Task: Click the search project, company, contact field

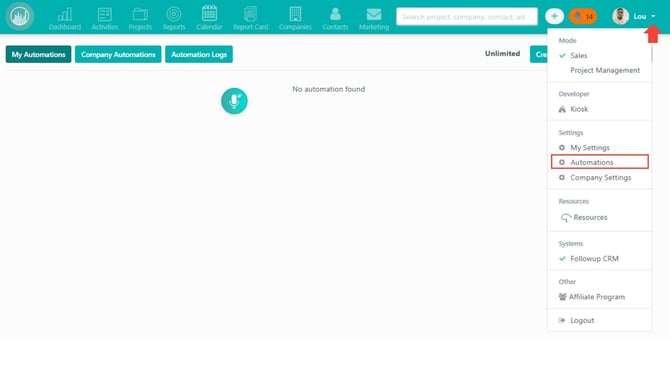Action: point(467,17)
